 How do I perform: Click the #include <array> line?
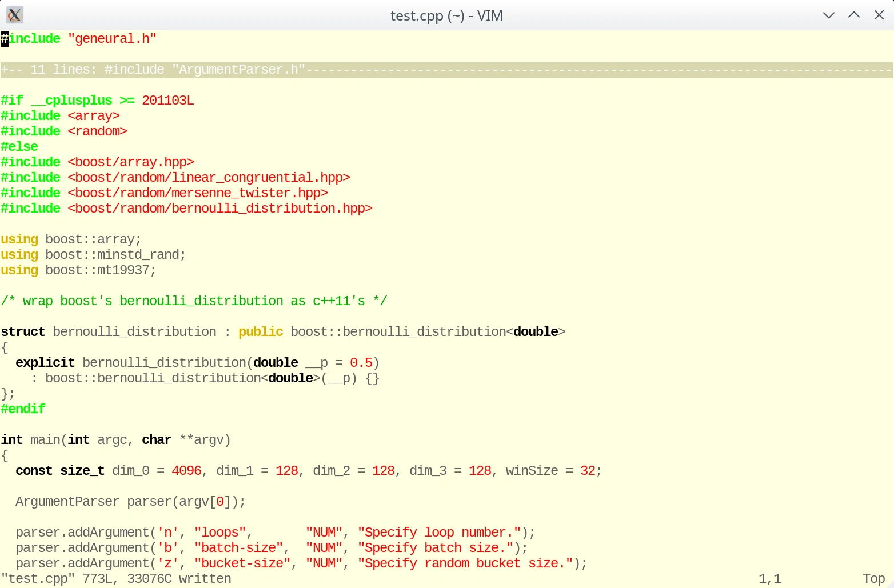[x=61, y=116]
